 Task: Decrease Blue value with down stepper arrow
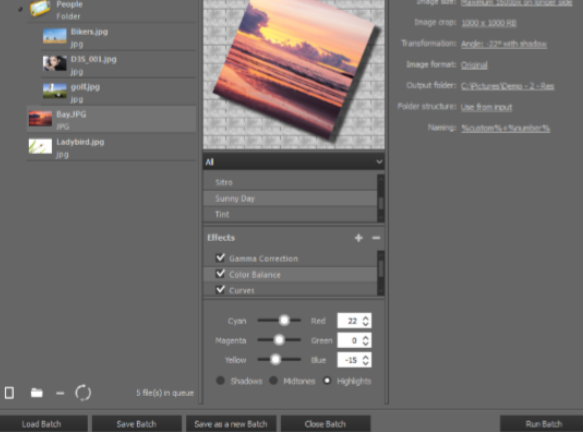click(365, 363)
